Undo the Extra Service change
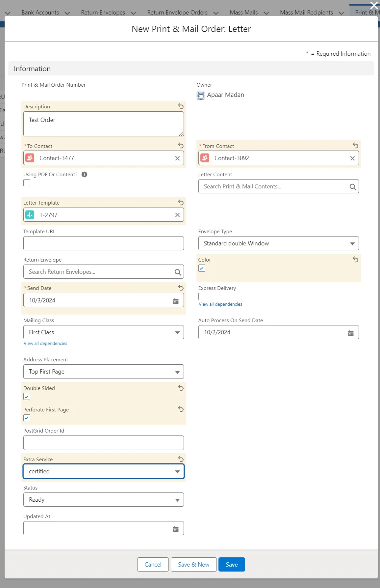Image resolution: width=380 pixels, height=588 pixels. 181,459
